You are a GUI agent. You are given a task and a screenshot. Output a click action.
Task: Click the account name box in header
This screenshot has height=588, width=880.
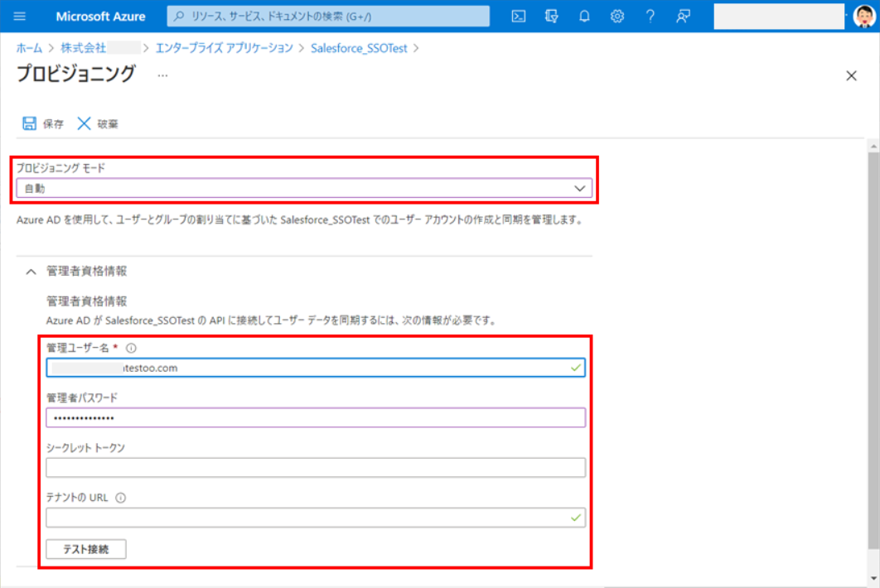tap(779, 17)
